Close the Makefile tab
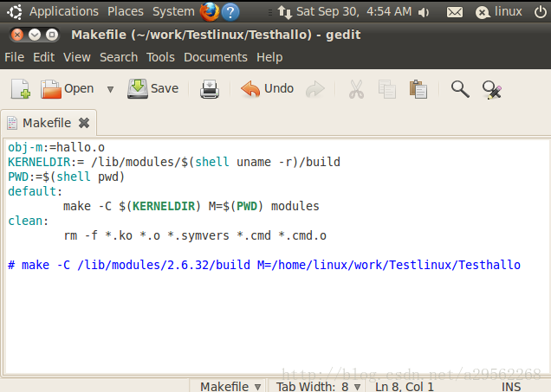This screenshot has height=392, width=551. click(x=84, y=123)
